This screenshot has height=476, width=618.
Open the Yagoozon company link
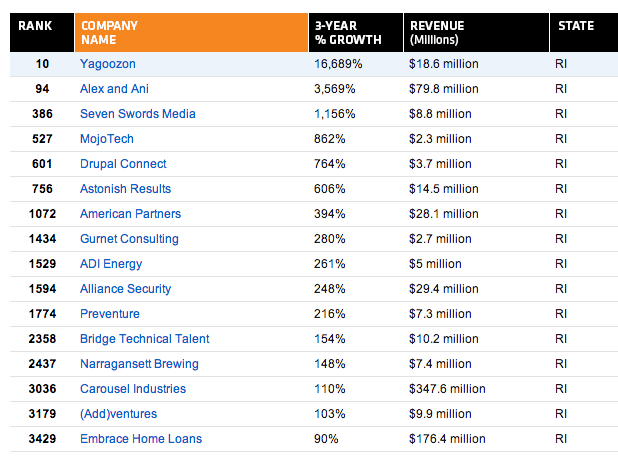point(109,64)
